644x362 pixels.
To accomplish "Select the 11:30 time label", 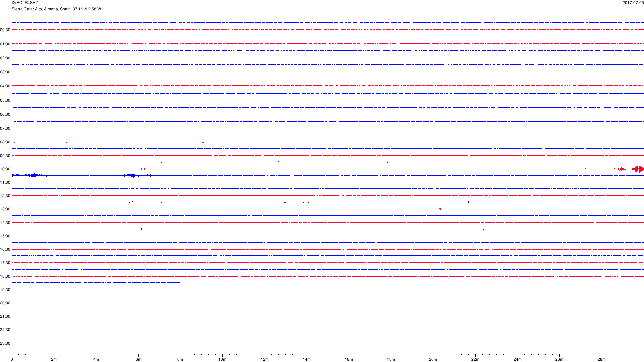I will (x=5, y=182).
